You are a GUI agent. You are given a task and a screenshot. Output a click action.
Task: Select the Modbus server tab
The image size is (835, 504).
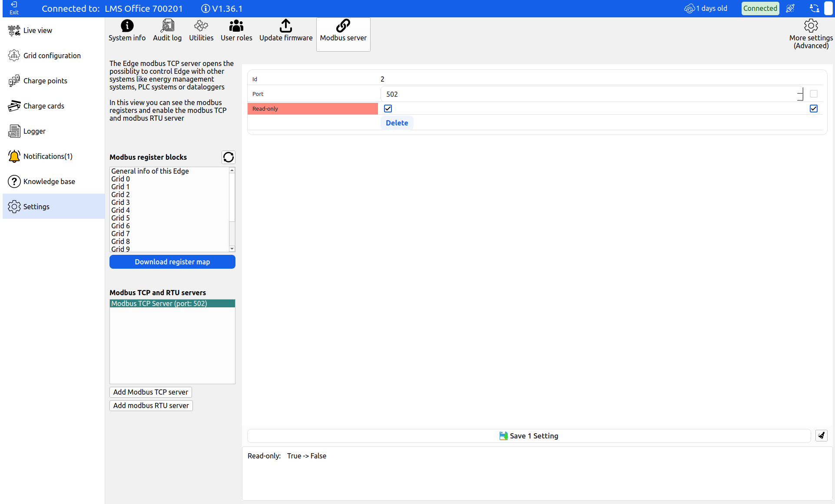[x=343, y=34]
